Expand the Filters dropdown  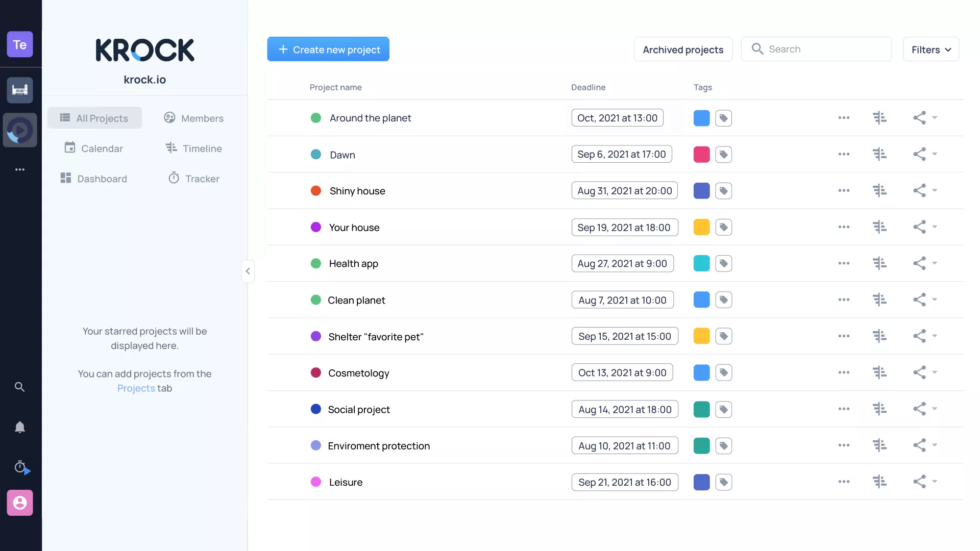931,49
